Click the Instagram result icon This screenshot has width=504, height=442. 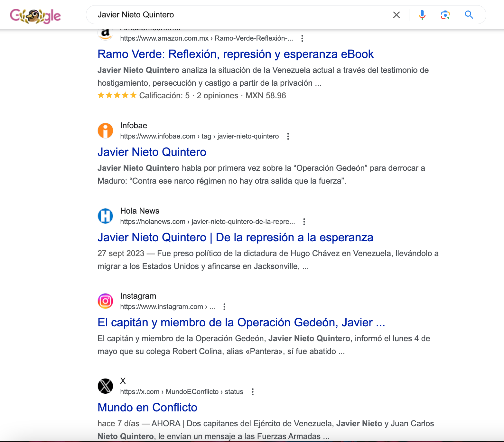pos(105,301)
